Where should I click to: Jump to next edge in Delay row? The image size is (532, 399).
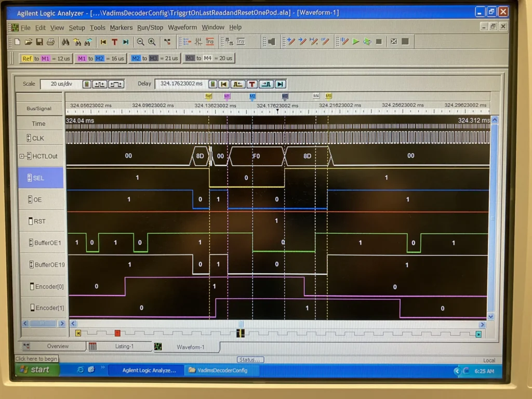pyautogui.click(x=267, y=84)
